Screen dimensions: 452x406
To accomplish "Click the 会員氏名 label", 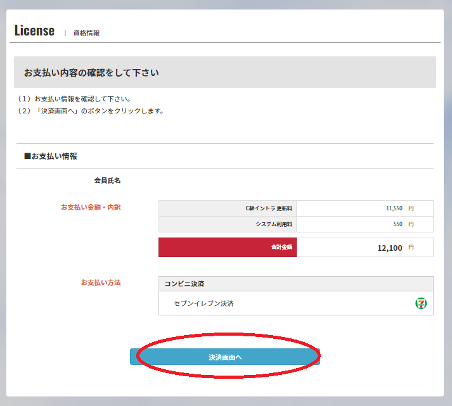I will tap(107, 180).
